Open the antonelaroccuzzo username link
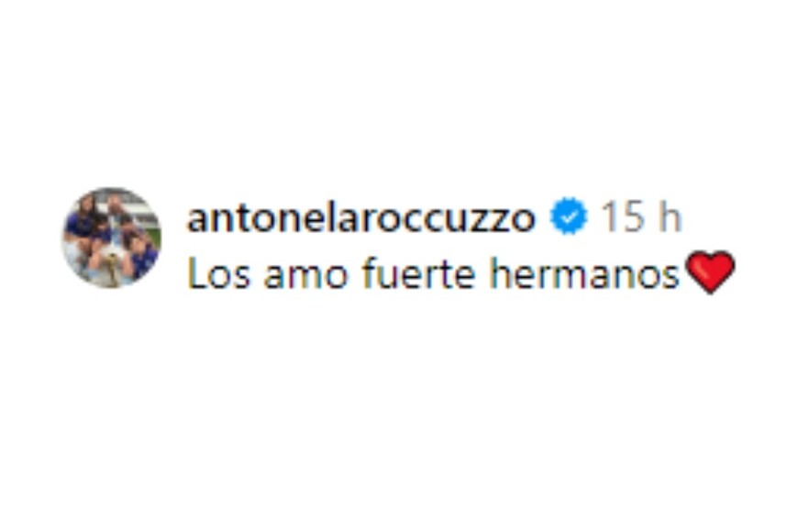This screenshot has height=532, width=798. coord(360,218)
